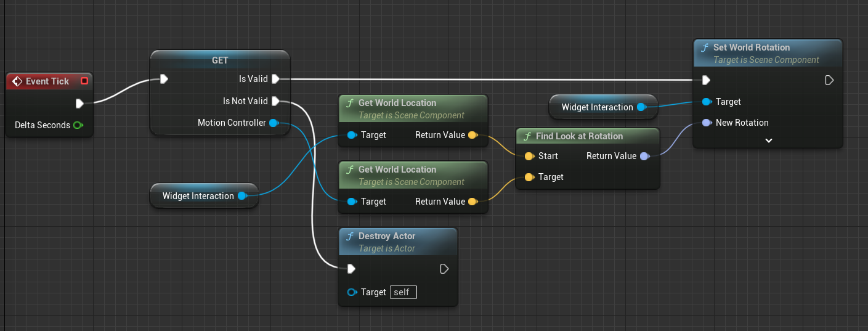Image resolution: width=868 pixels, height=331 pixels.
Task: Click Set World Rotation execution input pin
Action: click(x=706, y=80)
